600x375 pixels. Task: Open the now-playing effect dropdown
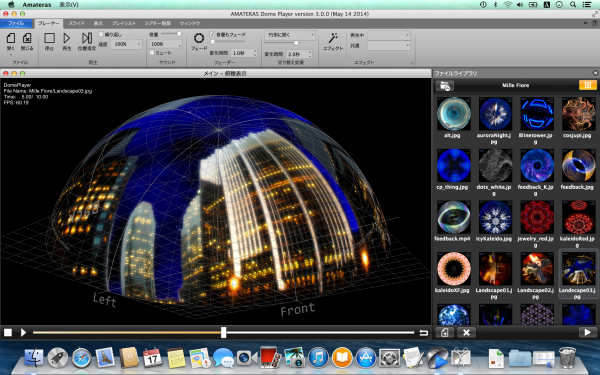click(389, 35)
